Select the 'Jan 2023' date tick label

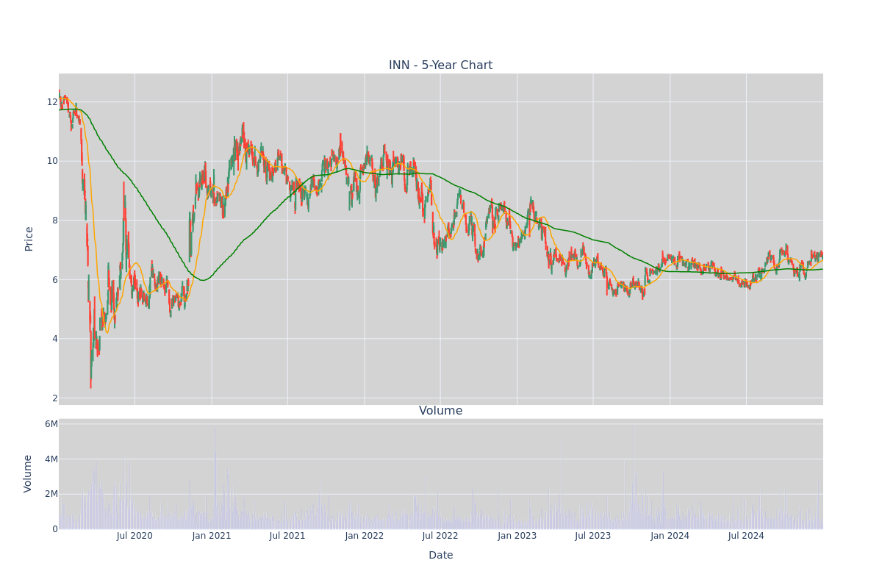517,536
